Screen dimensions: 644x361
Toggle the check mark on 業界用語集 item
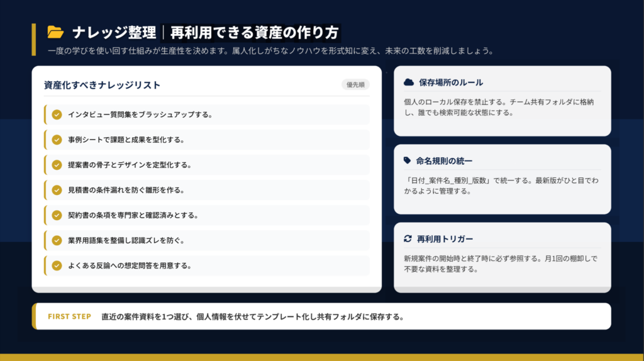coord(57,240)
